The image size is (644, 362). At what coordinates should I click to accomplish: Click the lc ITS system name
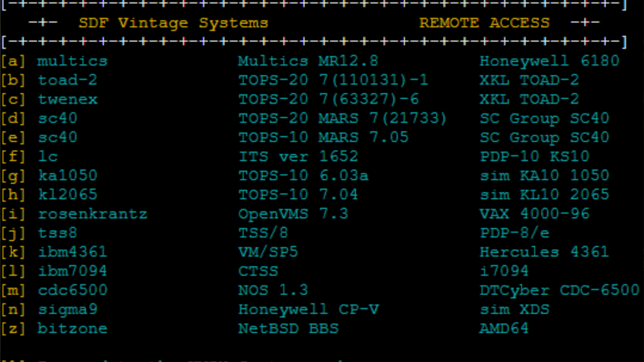pos(48,157)
